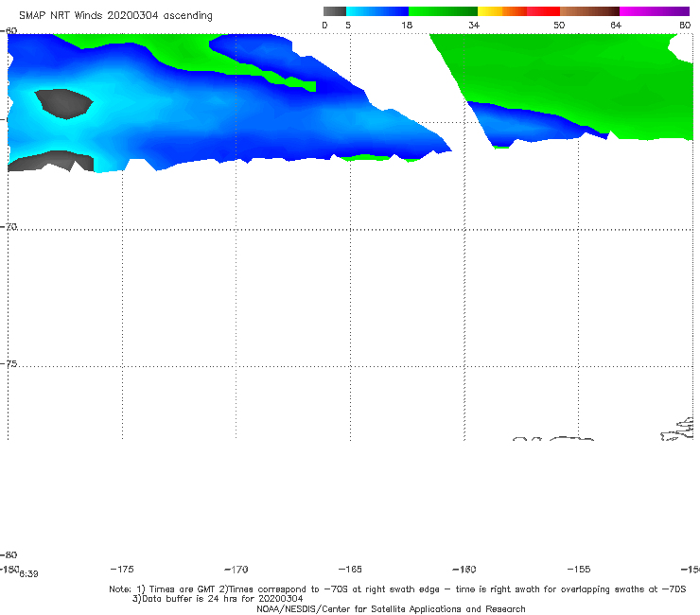This screenshot has width=700, height=615.
Task: Click the yellow-orange segment of color bar
Action: click(x=502, y=11)
